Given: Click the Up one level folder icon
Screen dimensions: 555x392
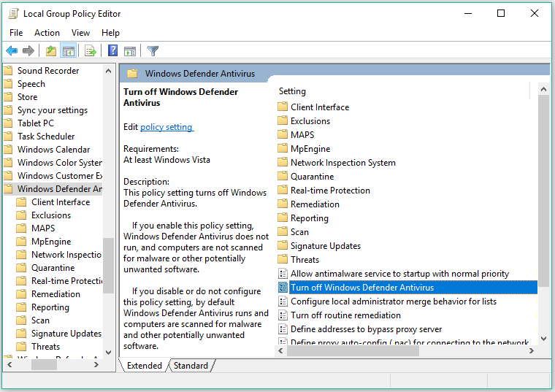Looking at the screenshot, I should pyautogui.click(x=51, y=51).
